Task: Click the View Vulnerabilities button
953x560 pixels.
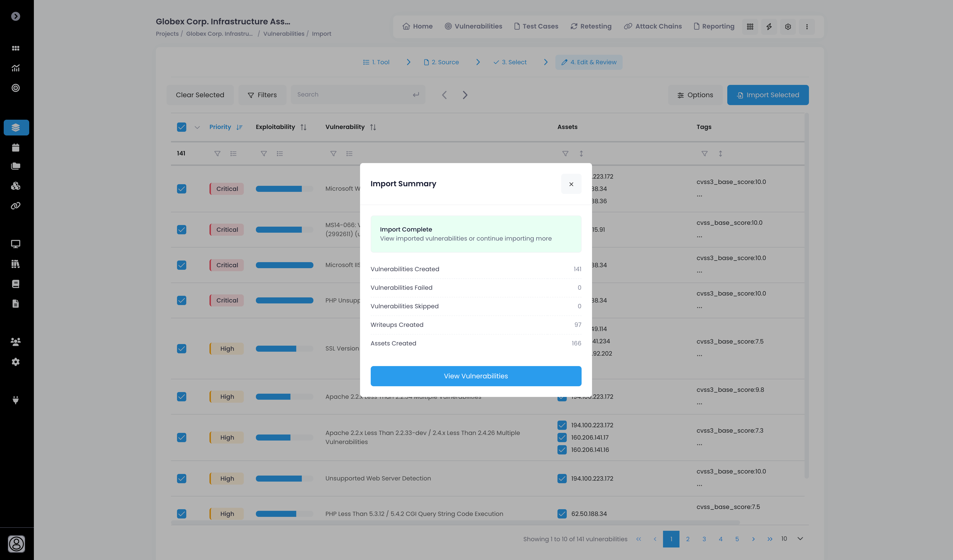Action: tap(476, 376)
